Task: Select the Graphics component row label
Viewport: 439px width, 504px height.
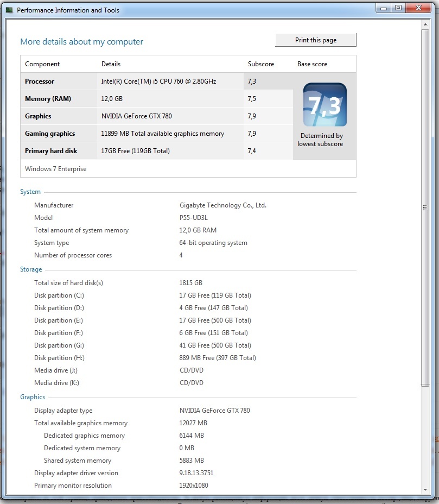Action: 38,116
